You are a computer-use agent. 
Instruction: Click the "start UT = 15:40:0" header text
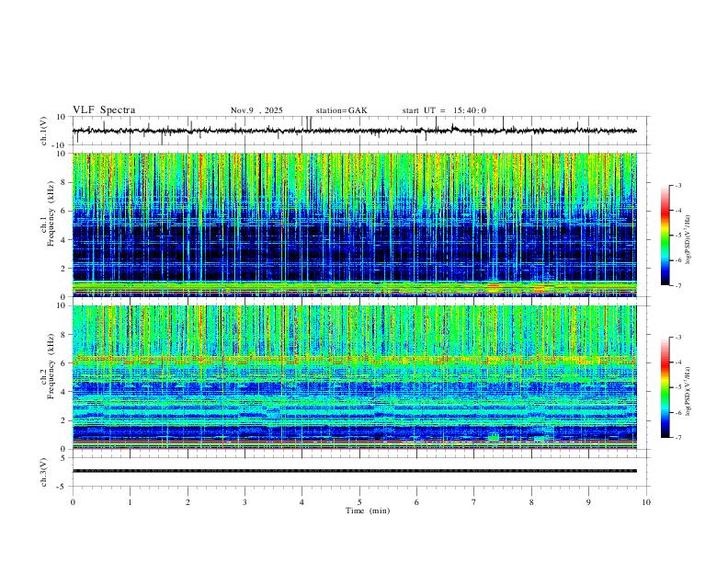(x=444, y=110)
